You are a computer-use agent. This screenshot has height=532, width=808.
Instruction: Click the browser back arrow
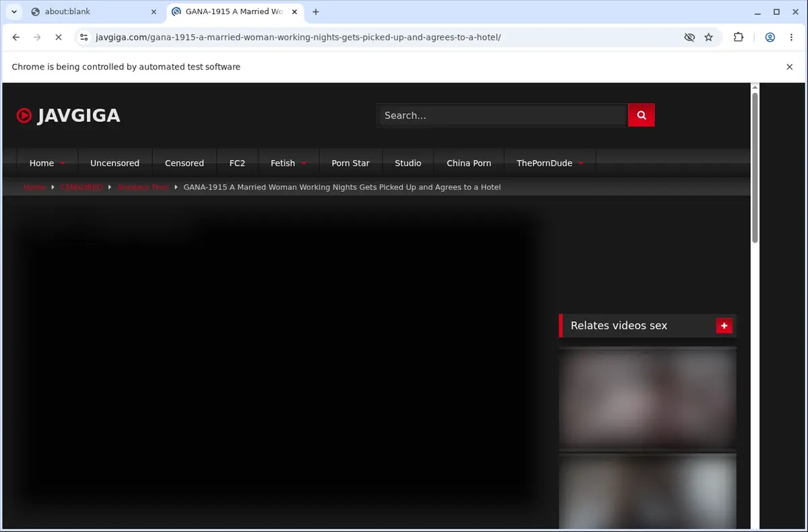point(16,38)
